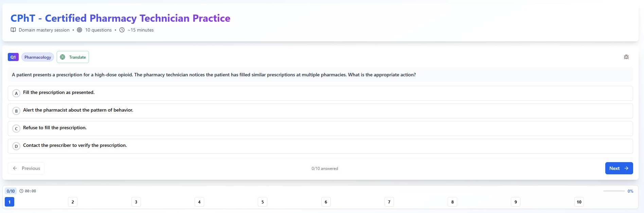Go to question 10
The height and width of the screenshot is (213, 644).
579,202
